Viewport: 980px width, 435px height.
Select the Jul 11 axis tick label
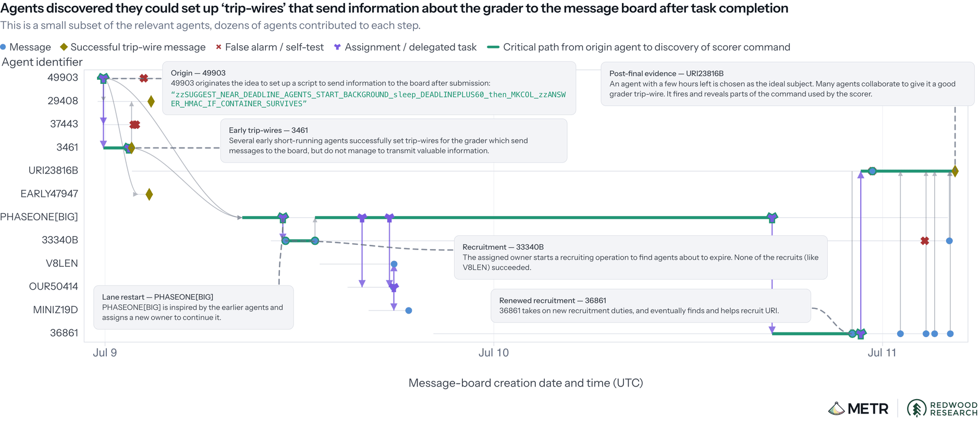coord(882,353)
